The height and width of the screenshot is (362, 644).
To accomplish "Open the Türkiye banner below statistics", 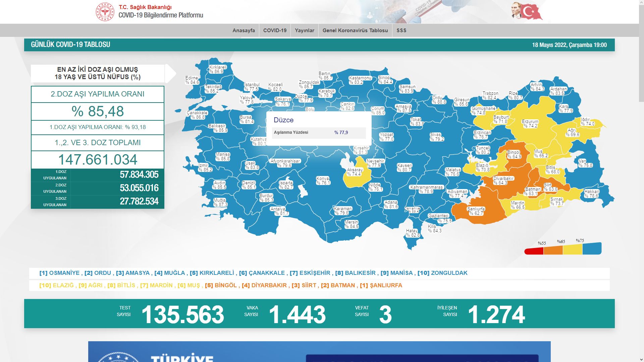I will pyautogui.click(x=319, y=352).
